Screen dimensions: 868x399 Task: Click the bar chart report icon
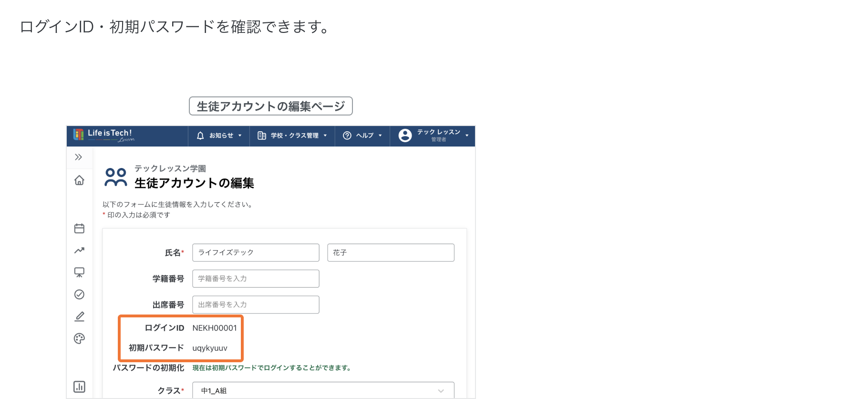click(x=79, y=387)
